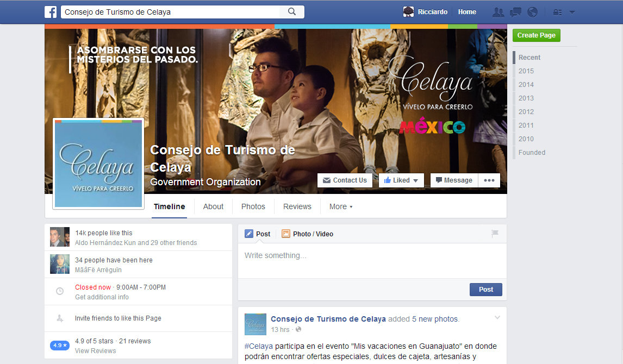Click the page title on the cover photo
The image size is (623, 364).
pyautogui.click(x=222, y=159)
